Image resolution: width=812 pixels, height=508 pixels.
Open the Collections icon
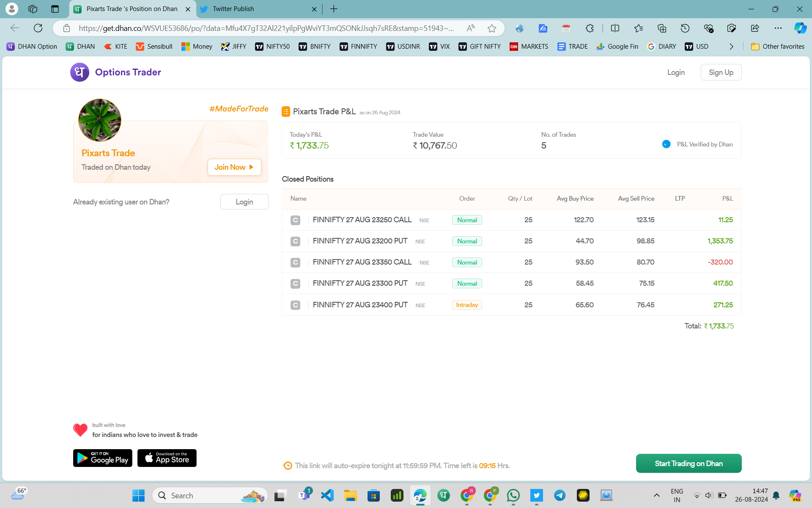point(662,28)
